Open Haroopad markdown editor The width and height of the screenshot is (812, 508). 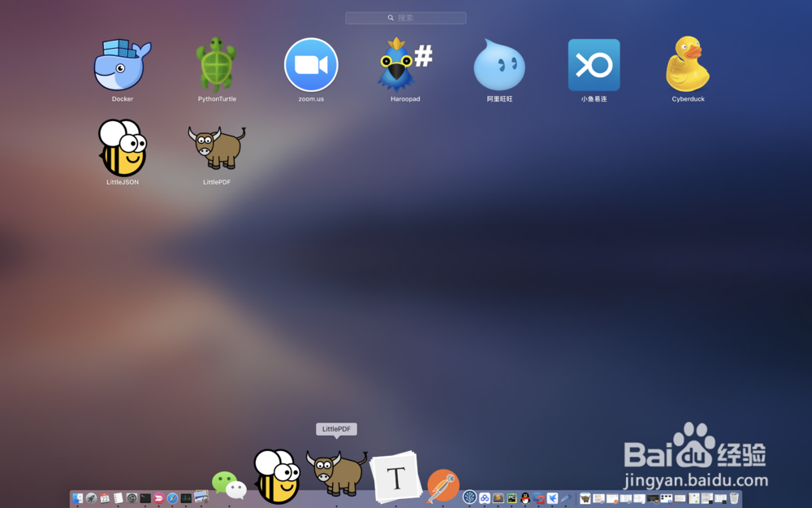[x=405, y=65]
